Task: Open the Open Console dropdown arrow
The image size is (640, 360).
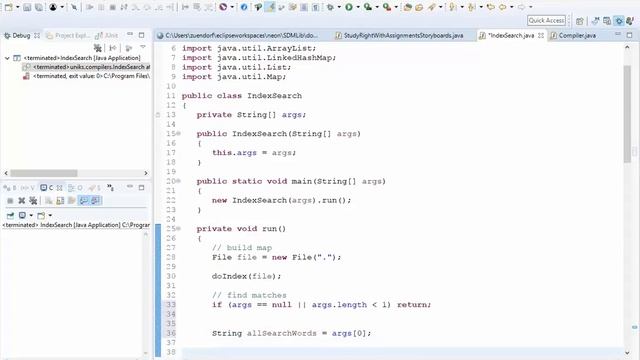Action: coord(50,215)
